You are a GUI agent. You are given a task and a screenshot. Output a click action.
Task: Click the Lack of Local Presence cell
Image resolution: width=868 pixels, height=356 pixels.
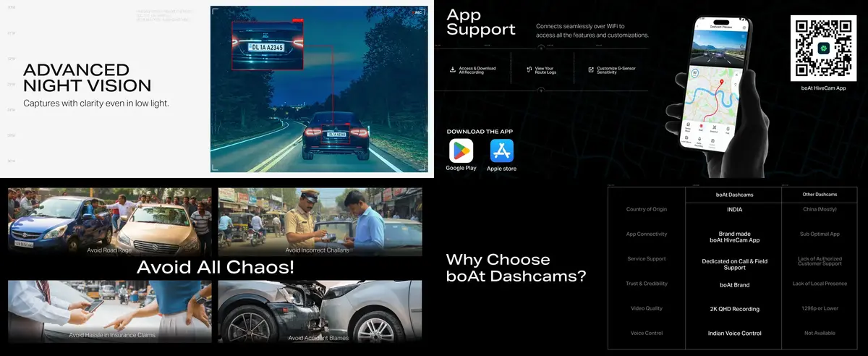click(x=820, y=284)
